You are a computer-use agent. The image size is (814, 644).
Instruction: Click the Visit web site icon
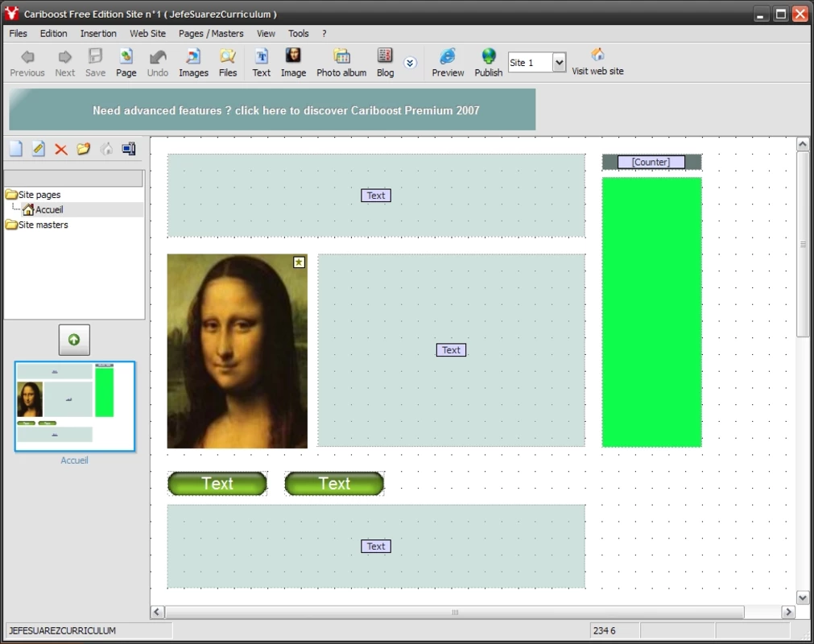(x=597, y=61)
